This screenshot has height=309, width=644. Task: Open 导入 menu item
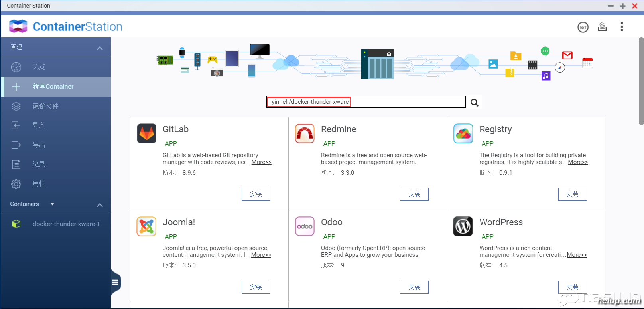[x=56, y=125]
